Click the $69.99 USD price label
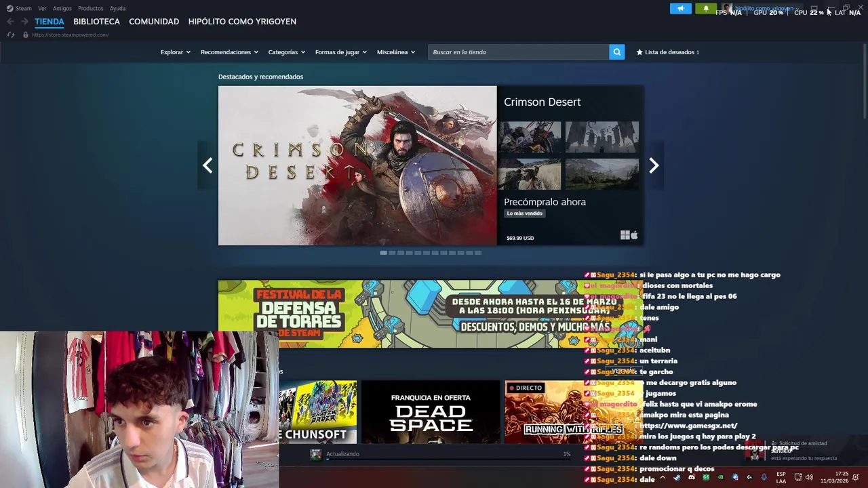 [x=520, y=238]
